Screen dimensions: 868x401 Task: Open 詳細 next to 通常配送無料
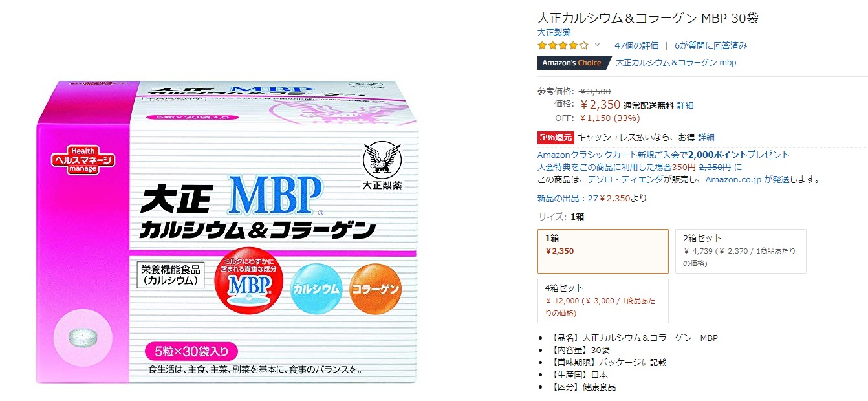[686, 105]
